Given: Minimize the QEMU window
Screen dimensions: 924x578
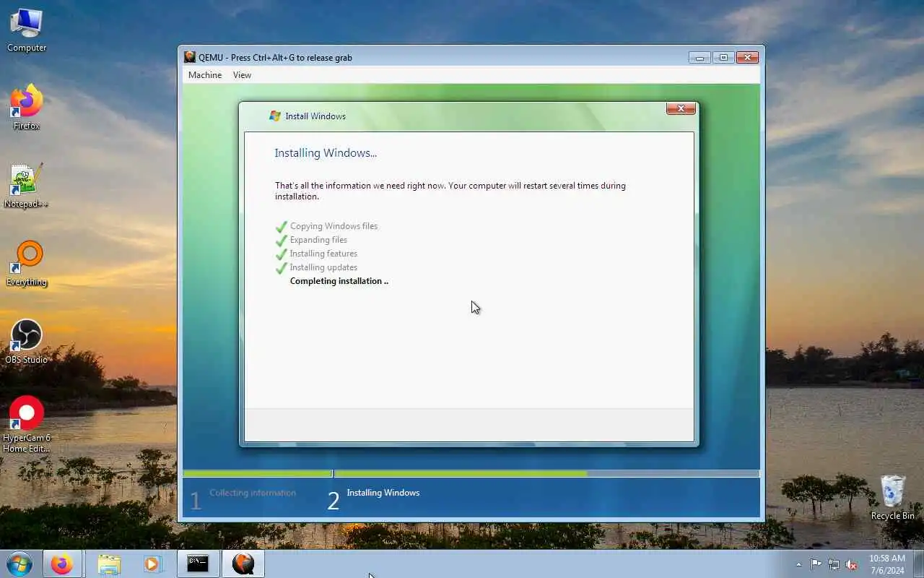Looking at the screenshot, I should [x=699, y=57].
